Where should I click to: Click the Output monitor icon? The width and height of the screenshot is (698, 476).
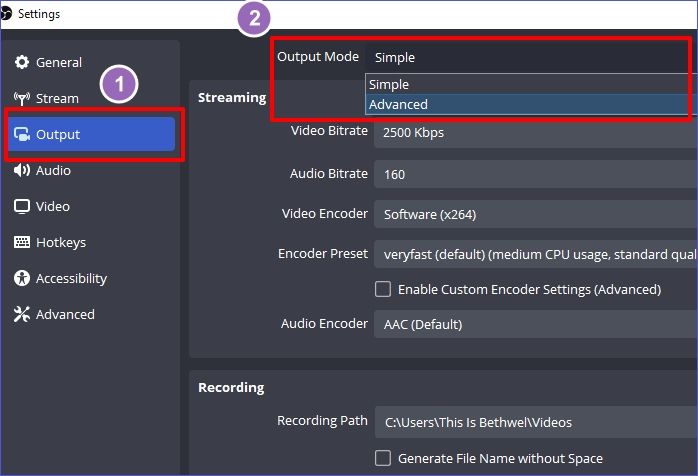[x=21, y=134]
